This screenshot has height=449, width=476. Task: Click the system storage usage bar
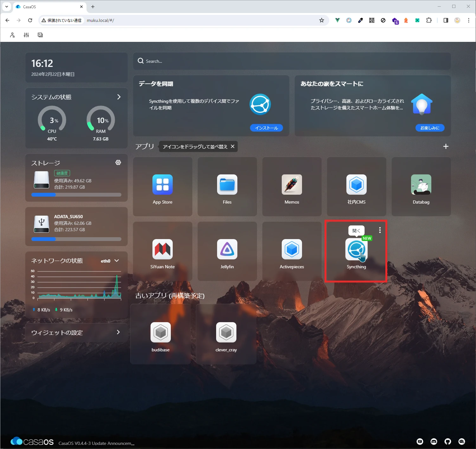[76, 195]
